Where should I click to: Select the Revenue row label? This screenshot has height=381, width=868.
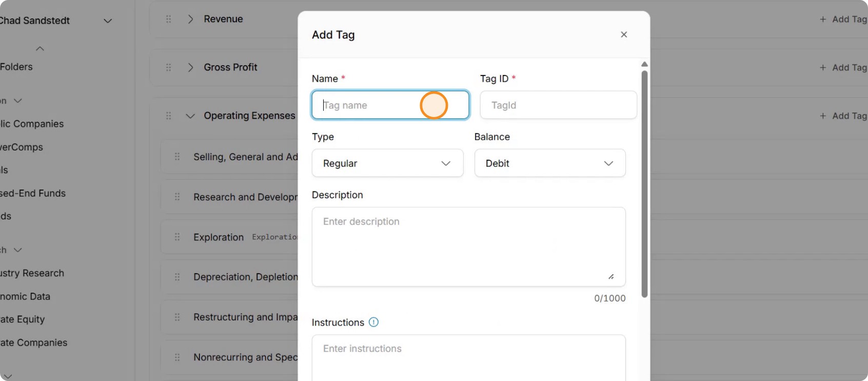223,19
